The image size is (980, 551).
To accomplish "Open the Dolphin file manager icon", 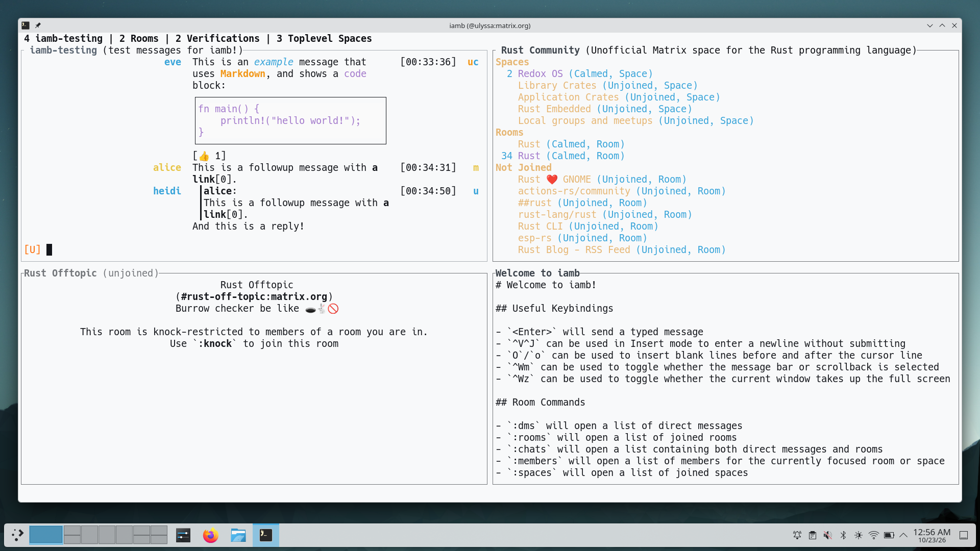I will pos(238,535).
